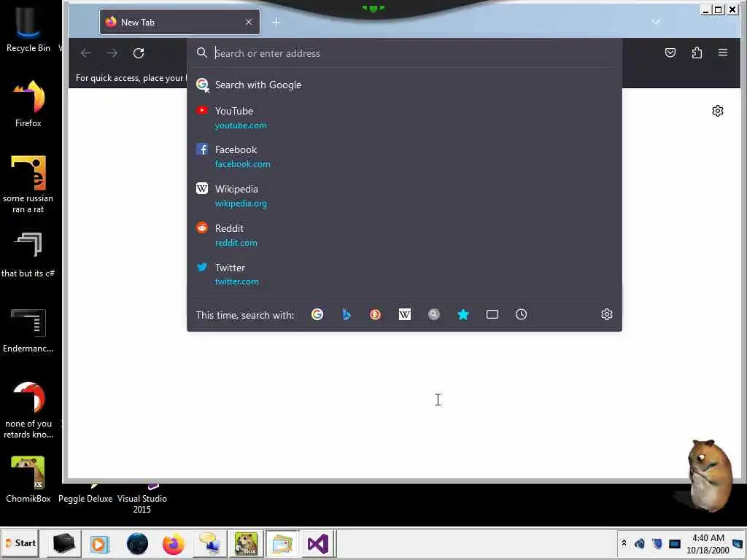Select the Endermanc... desktop icon

point(28,330)
